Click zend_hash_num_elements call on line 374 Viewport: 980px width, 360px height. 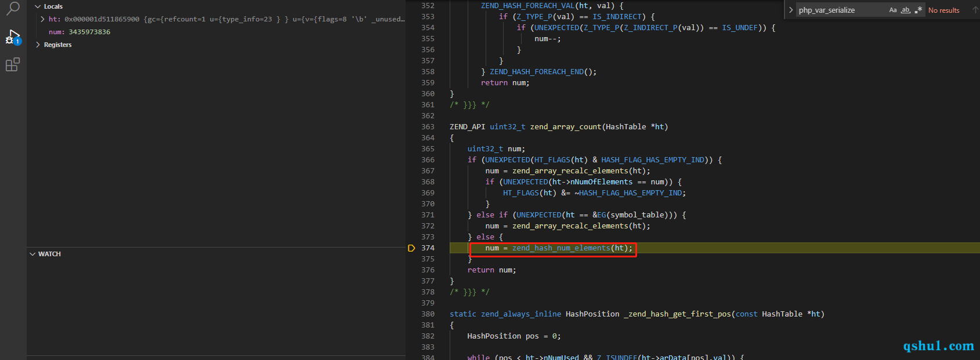[x=561, y=248]
